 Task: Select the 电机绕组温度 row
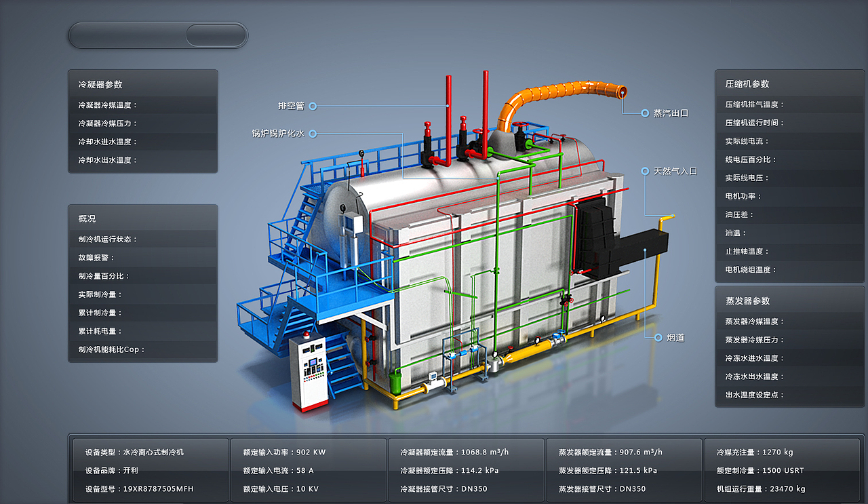[789, 269]
